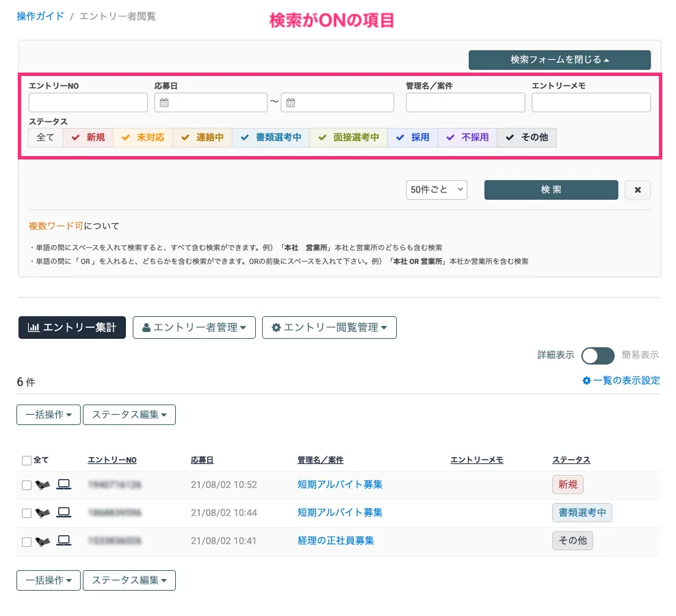Click calendar icon in the end 応募日 field
676x616 pixels.
(x=291, y=103)
